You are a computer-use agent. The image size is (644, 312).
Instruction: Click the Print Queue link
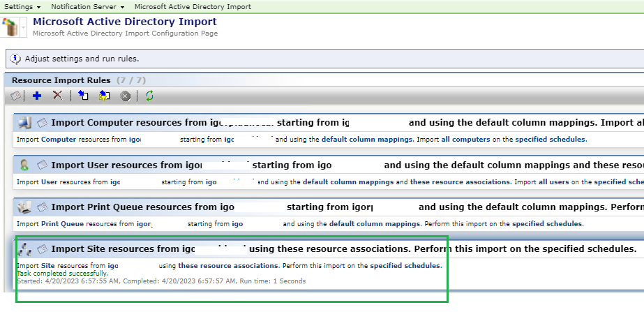pos(62,224)
